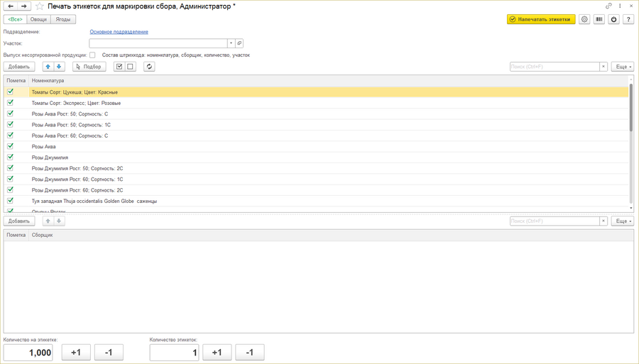639x364 pixels.
Task: Click Напечатать этикетки button
Action: tap(541, 19)
